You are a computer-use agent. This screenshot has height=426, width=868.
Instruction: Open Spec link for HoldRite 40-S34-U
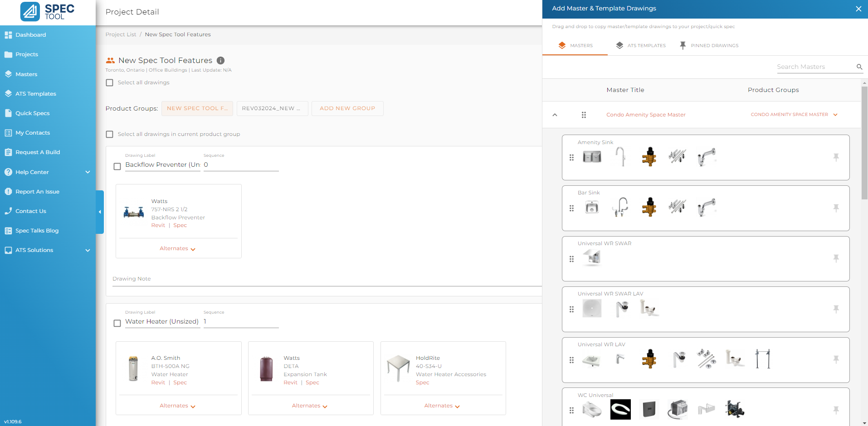[x=423, y=382]
